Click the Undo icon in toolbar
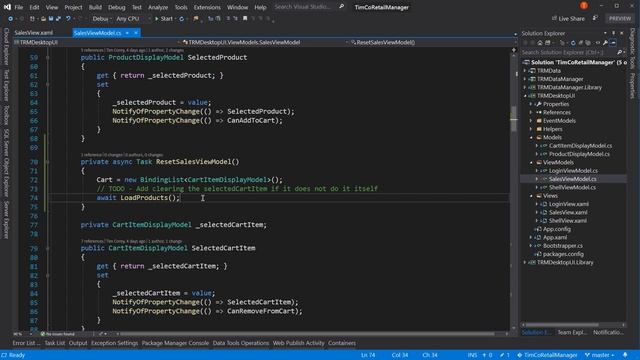640x360 pixels. click(x=68, y=19)
